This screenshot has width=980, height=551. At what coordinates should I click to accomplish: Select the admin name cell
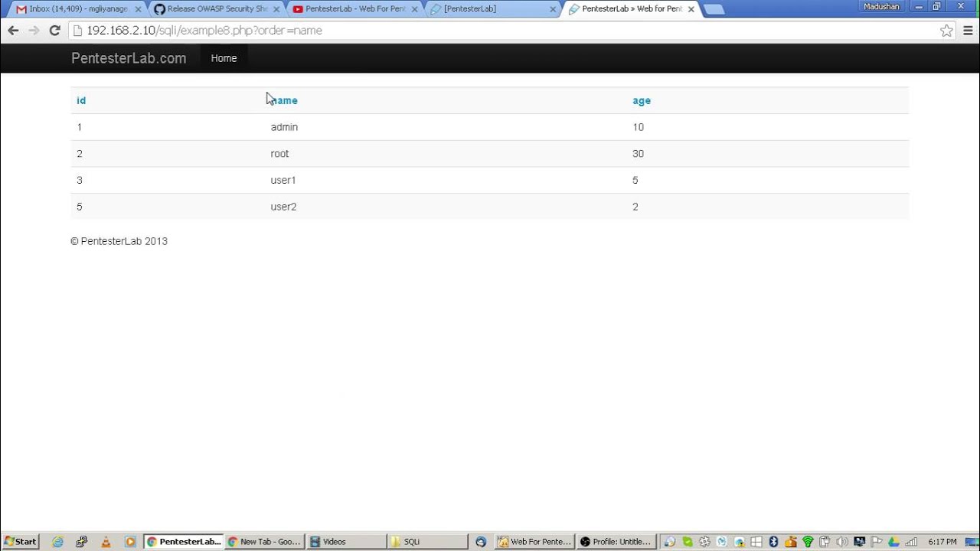(284, 127)
